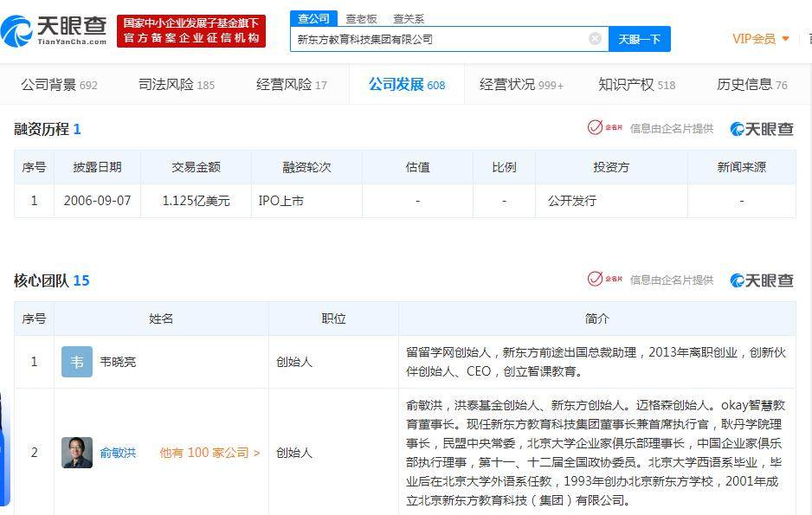Click the 姓名 column header
The image size is (812, 515).
(x=161, y=319)
